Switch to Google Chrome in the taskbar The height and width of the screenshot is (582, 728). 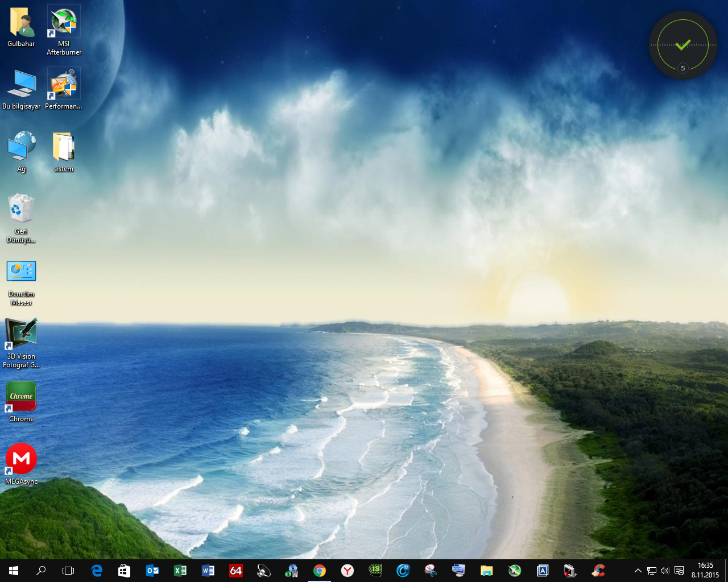(320, 571)
